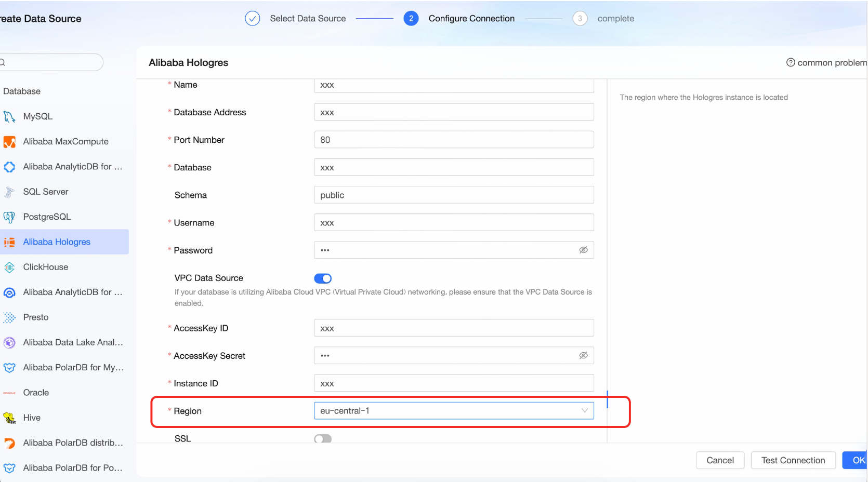Click the common problem help icon
The width and height of the screenshot is (868, 482).
point(791,62)
